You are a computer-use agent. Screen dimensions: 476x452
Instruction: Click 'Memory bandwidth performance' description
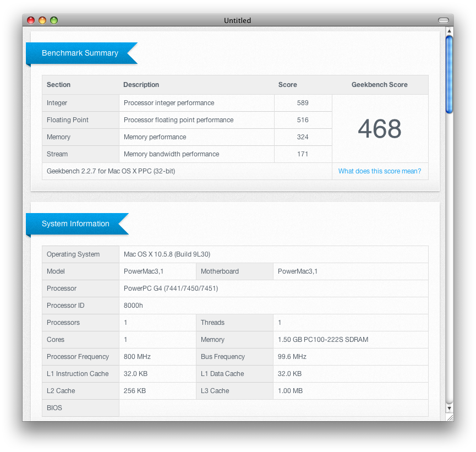pyautogui.click(x=171, y=154)
